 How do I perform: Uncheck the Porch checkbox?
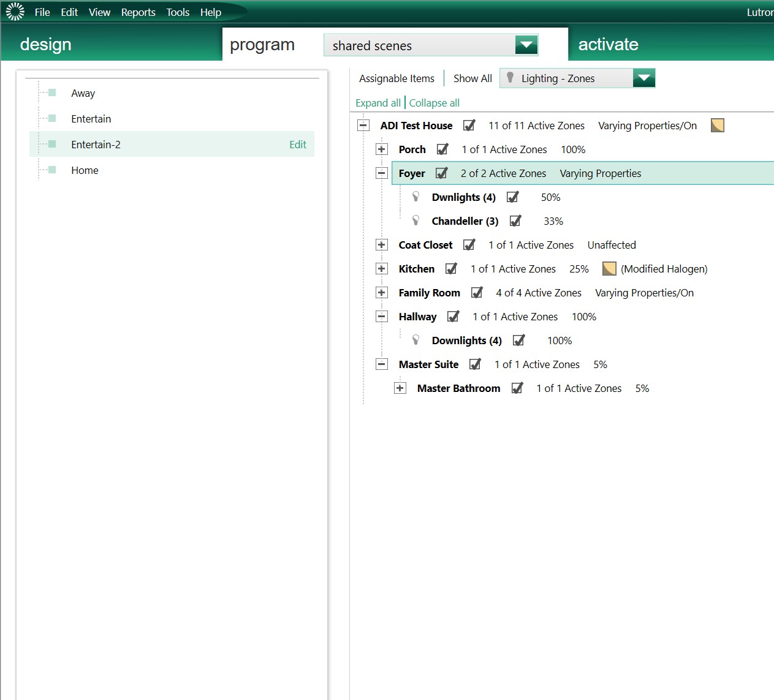click(442, 149)
